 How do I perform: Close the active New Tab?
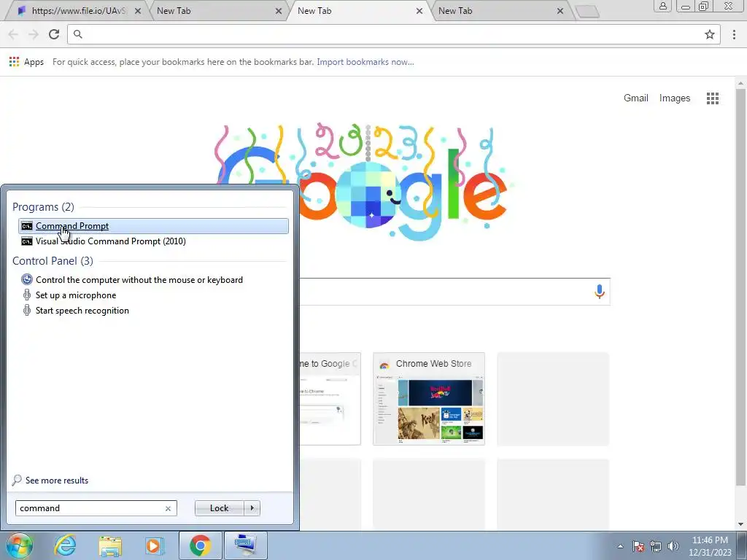419,11
